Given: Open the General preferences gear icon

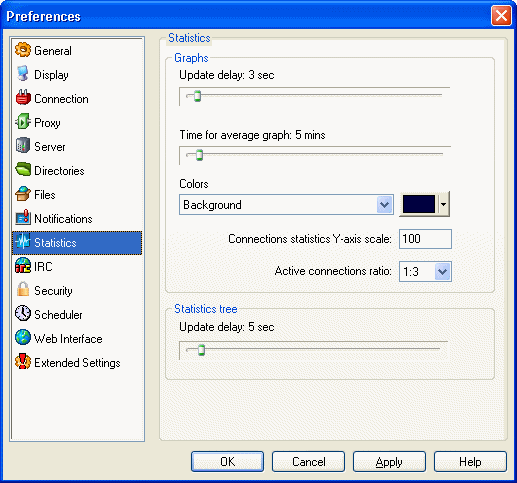Looking at the screenshot, I should [23, 50].
